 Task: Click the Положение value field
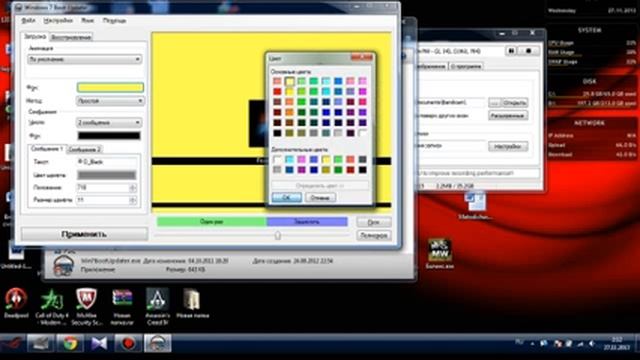click(103, 188)
